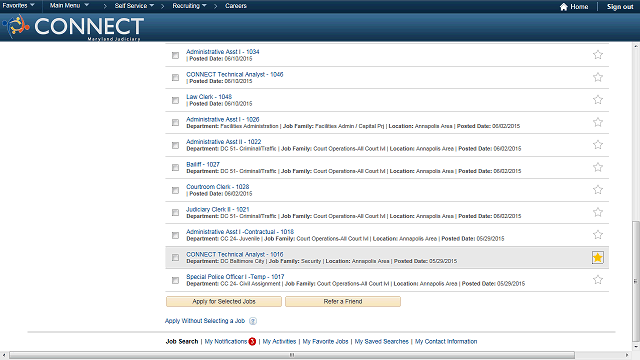
Task: Open Judiciary Clerk II - 1021 posting
Action: point(218,209)
